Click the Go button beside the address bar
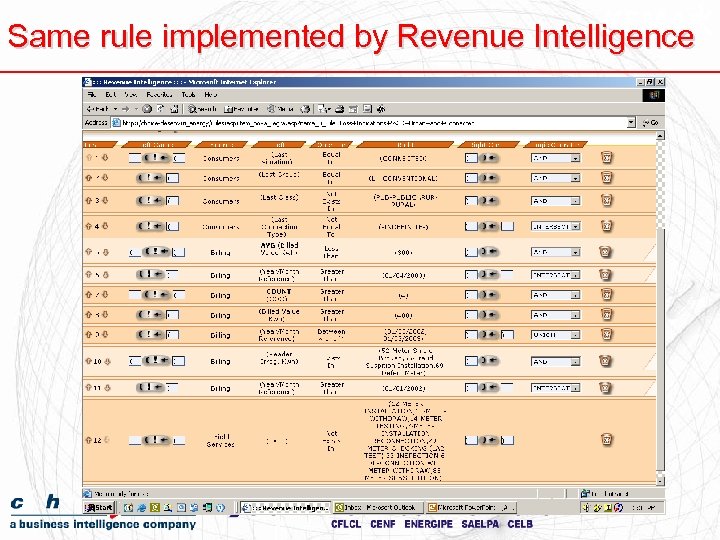 (650, 123)
